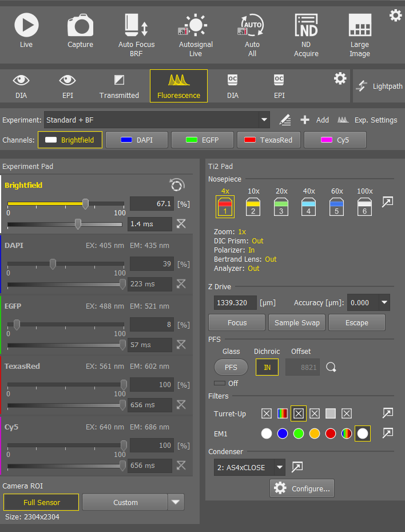This screenshot has width=405, height=532.
Task: Switch to the Transmitted mode tab
Action: pos(119,86)
